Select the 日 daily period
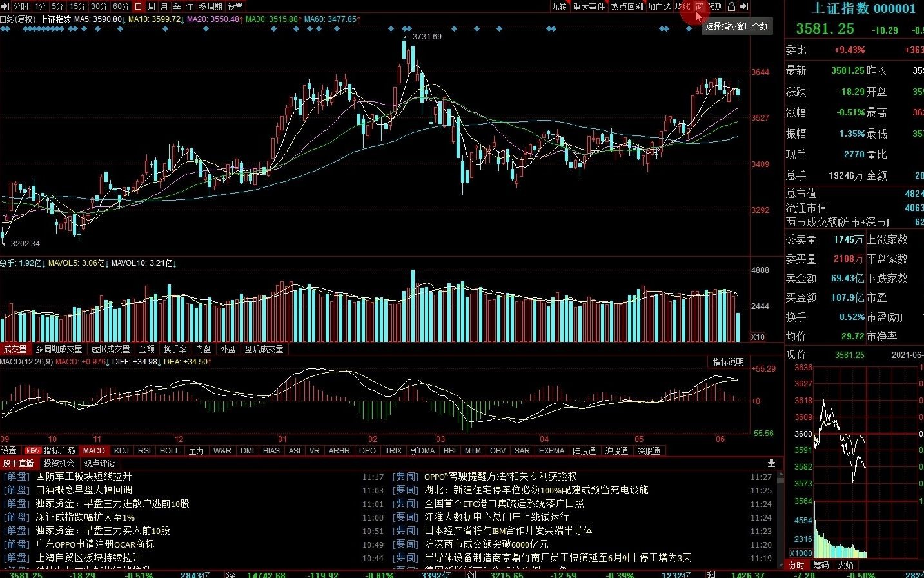This screenshot has height=578, width=924. tap(138, 6)
